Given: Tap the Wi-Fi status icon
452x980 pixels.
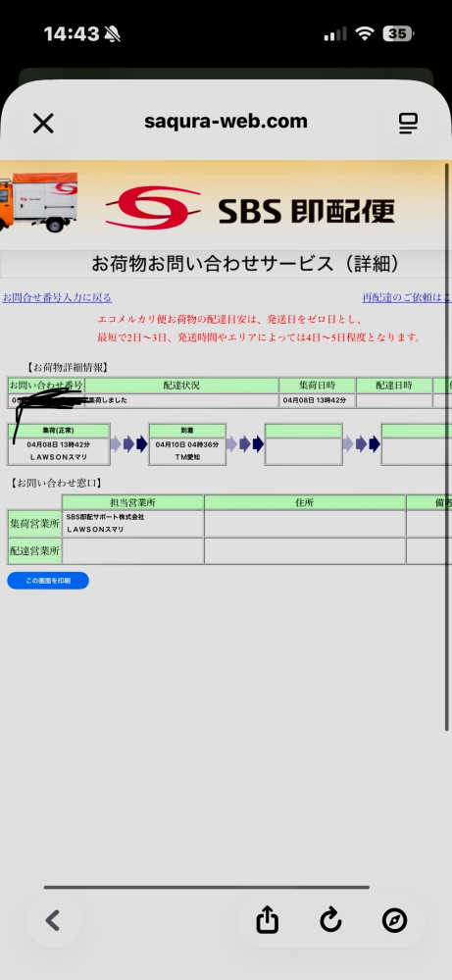Looking at the screenshot, I should tap(365, 34).
